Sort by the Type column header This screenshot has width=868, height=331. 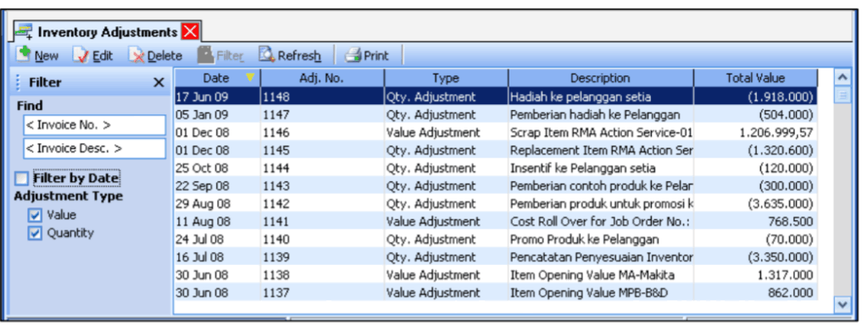coord(446,78)
